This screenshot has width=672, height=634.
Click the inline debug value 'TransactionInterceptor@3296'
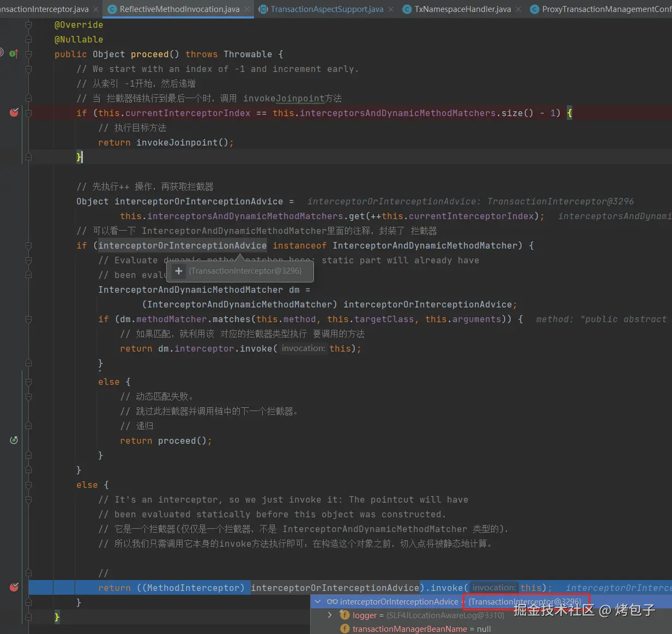[x=560, y=201]
